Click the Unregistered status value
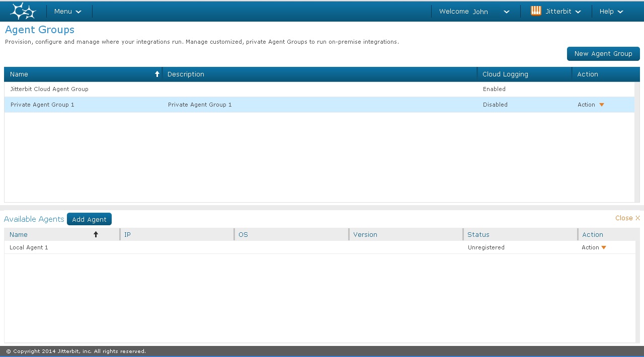The image size is (644, 357). (486, 247)
